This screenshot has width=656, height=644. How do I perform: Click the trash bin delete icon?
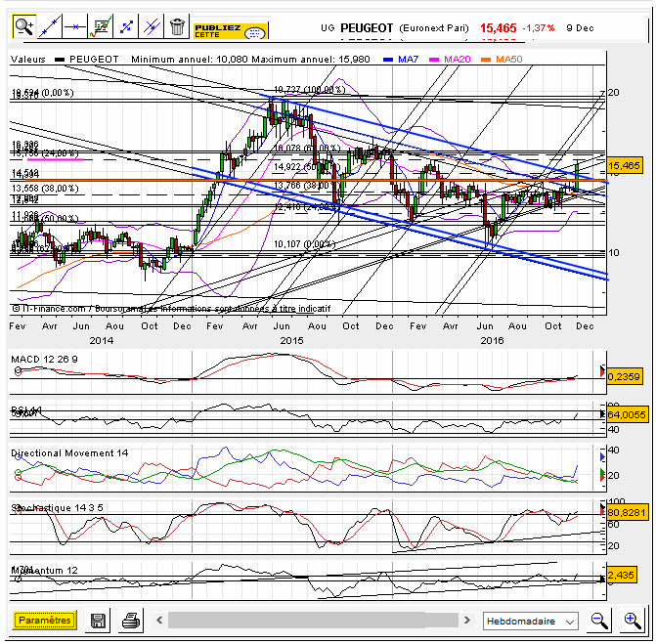pyautogui.click(x=177, y=26)
